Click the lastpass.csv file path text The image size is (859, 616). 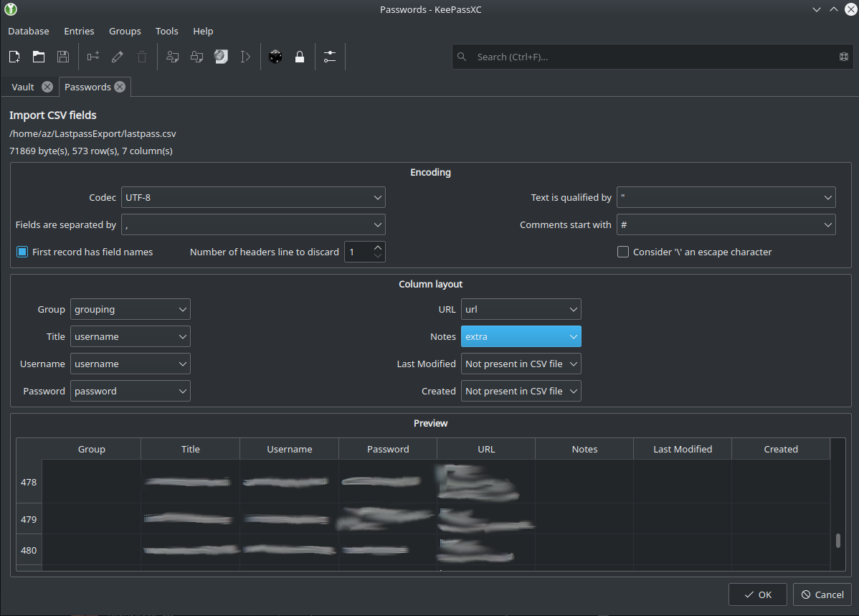pyautogui.click(x=92, y=133)
